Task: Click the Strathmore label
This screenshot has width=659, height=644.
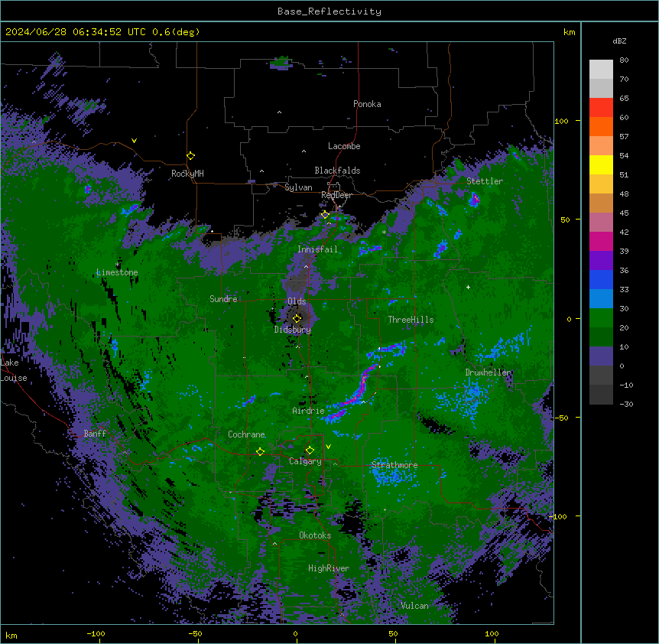Action: tap(394, 465)
